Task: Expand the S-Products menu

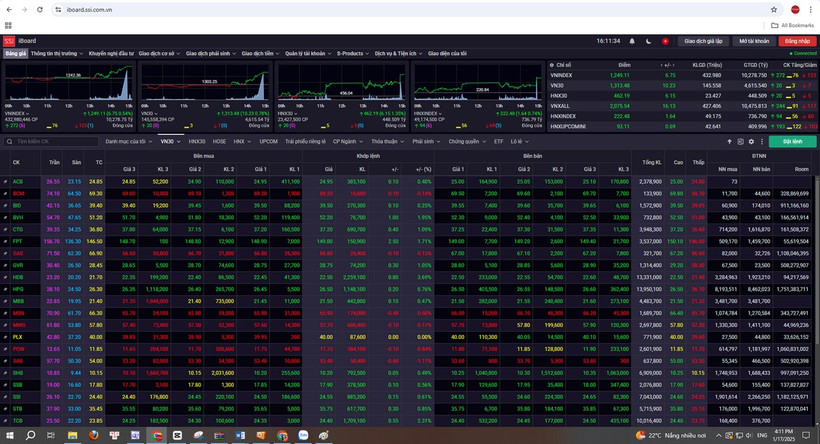Action: coord(352,53)
